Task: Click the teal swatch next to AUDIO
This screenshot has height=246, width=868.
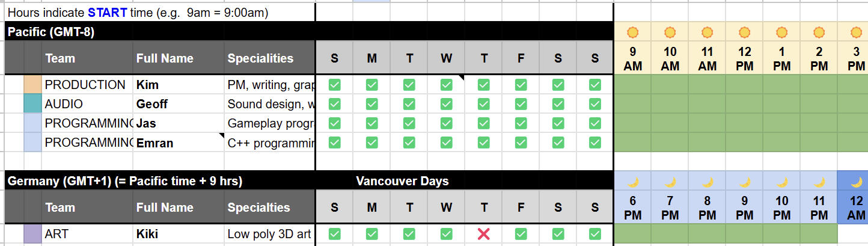Action: pyautogui.click(x=32, y=104)
